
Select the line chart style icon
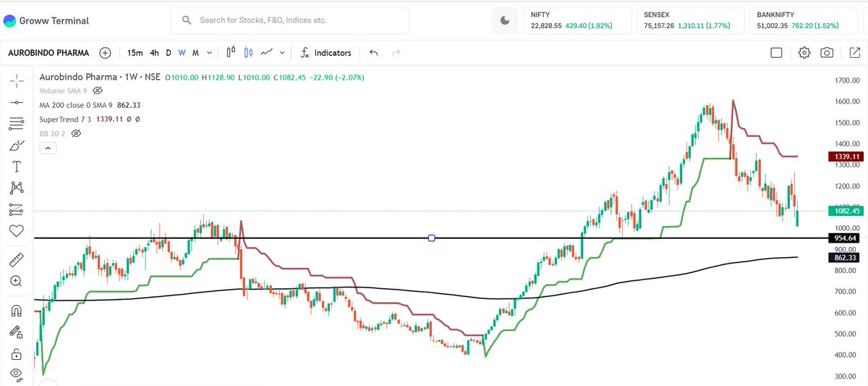tap(267, 52)
